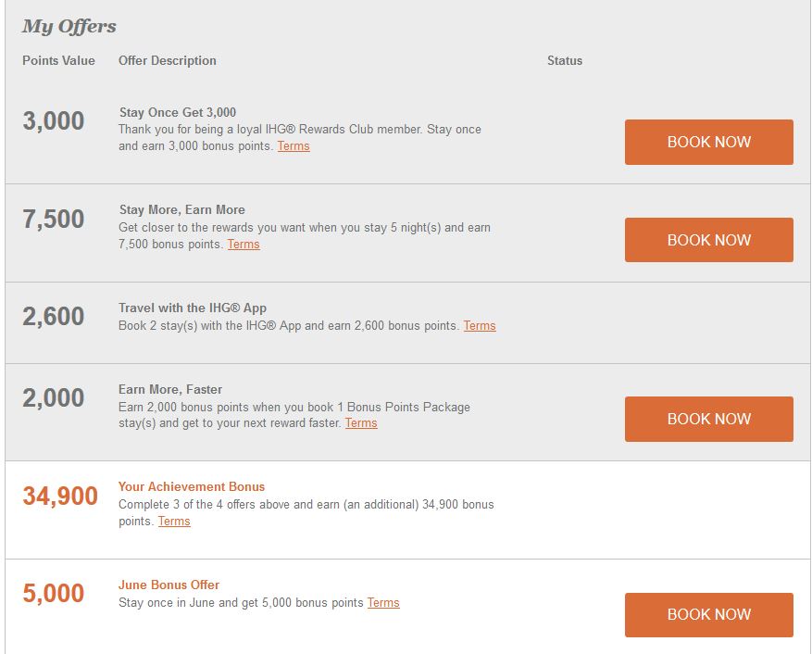Click BOOK NOW for June Bonus Offer
This screenshot has width=812, height=654.
709,614
